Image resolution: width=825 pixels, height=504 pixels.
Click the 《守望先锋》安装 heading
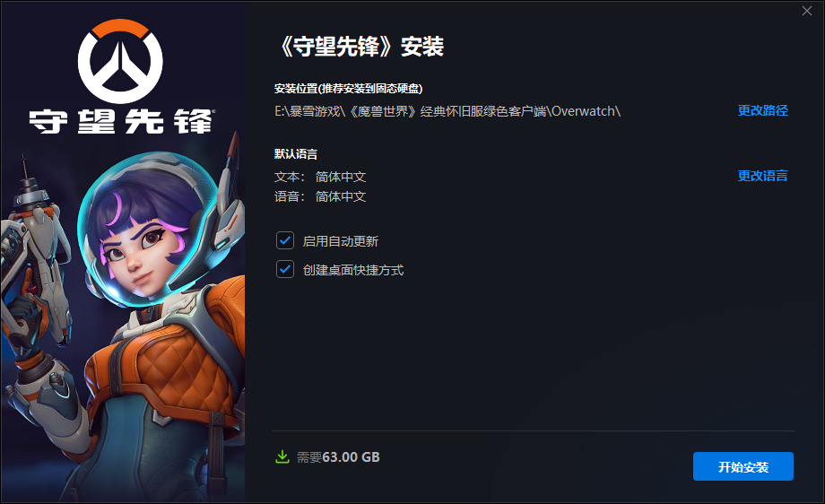click(360, 47)
